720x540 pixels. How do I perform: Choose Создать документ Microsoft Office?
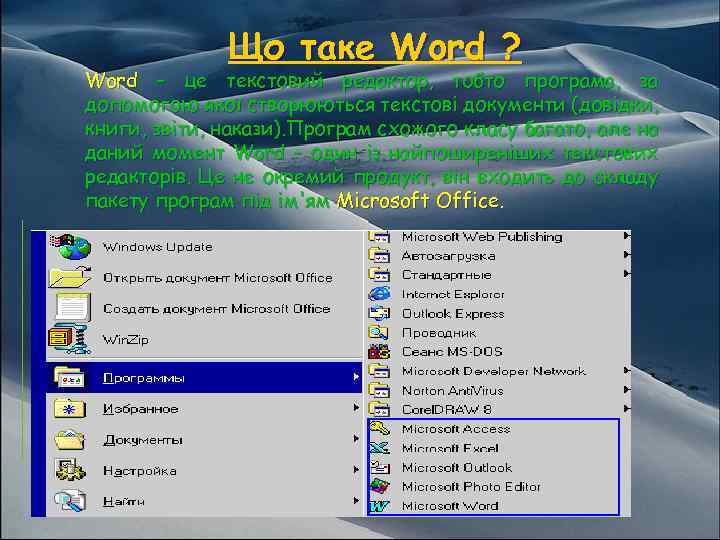tap(204, 309)
